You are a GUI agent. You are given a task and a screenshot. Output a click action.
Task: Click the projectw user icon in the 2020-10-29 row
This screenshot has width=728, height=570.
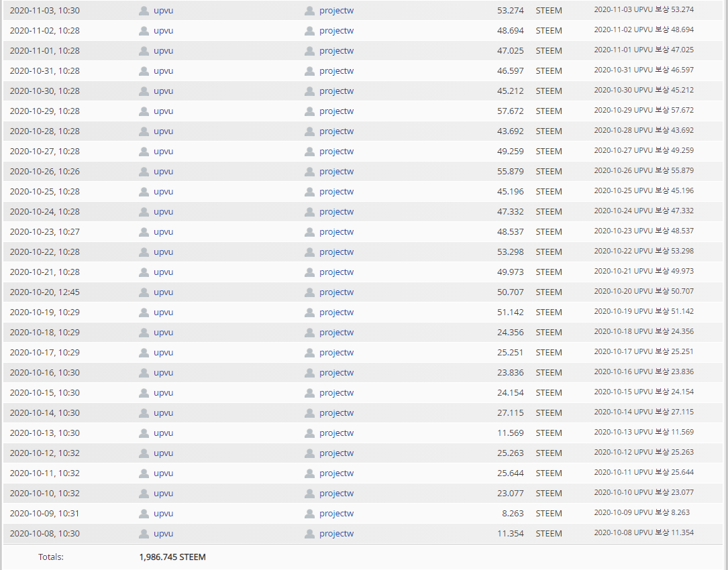coord(310,111)
